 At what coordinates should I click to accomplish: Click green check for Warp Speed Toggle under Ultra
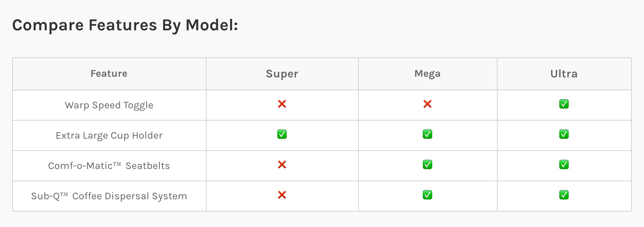tap(564, 104)
